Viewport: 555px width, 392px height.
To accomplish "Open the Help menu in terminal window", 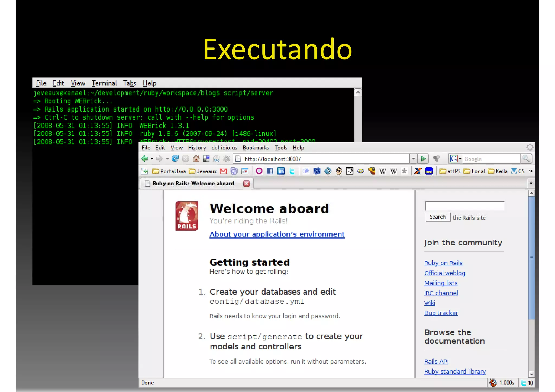I will (x=149, y=83).
